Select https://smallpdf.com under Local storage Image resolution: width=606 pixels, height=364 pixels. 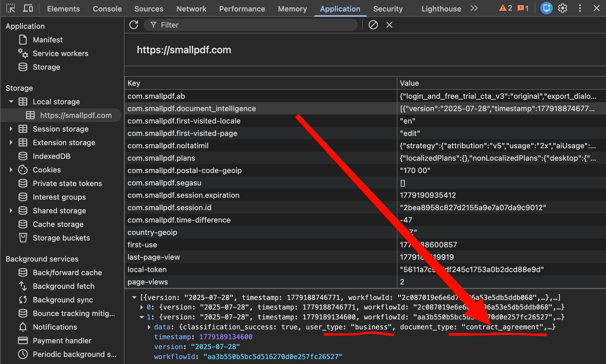[x=76, y=115]
